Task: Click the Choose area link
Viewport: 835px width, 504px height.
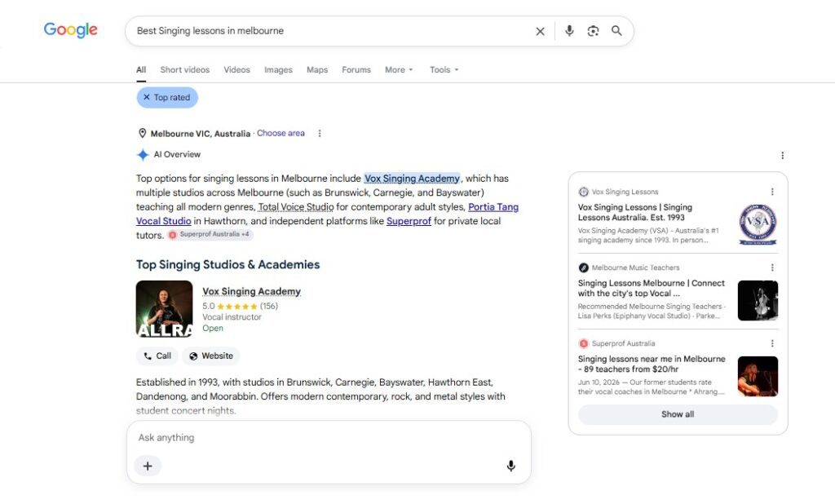Action: [281, 133]
